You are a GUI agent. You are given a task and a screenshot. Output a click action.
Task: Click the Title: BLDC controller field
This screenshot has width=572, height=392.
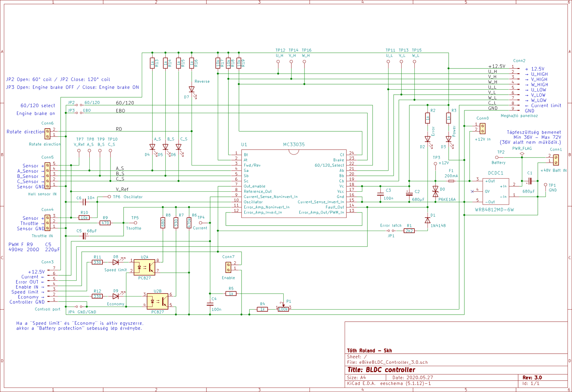tap(381, 370)
